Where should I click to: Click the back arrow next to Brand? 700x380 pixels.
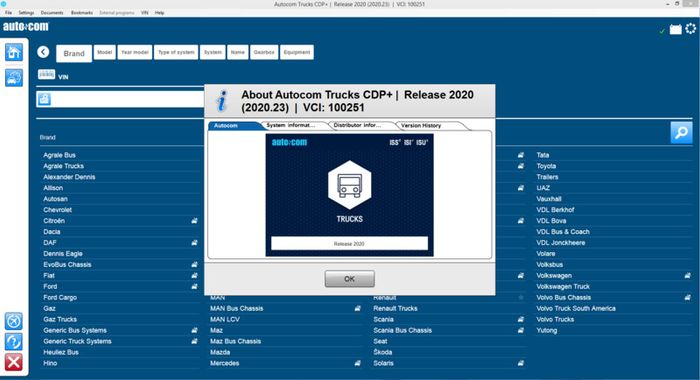click(43, 52)
